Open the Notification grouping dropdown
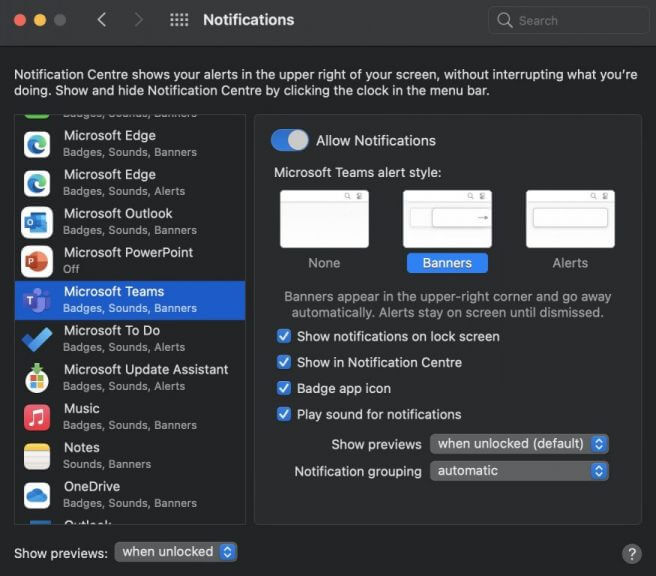The height and width of the screenshot is (576, 656). [519, 471]
